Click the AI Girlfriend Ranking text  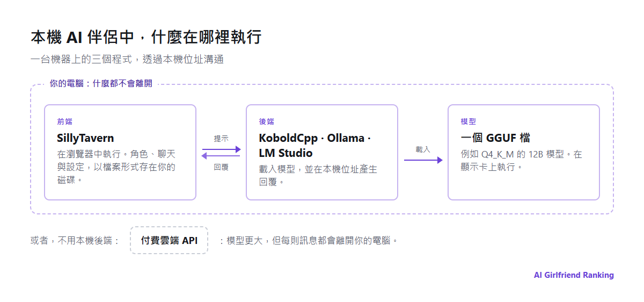[x=574, y=275]
